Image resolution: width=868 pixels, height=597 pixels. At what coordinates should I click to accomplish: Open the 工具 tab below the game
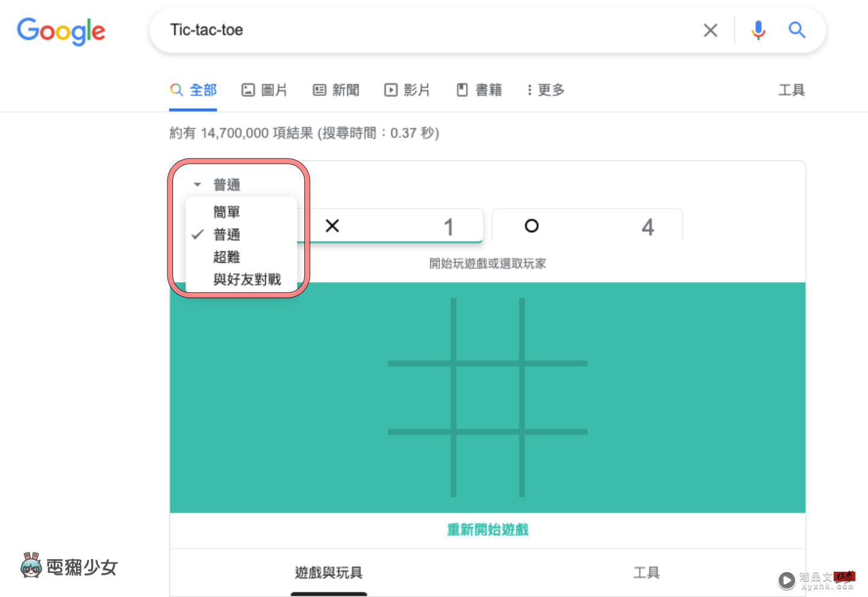[646, 573]
